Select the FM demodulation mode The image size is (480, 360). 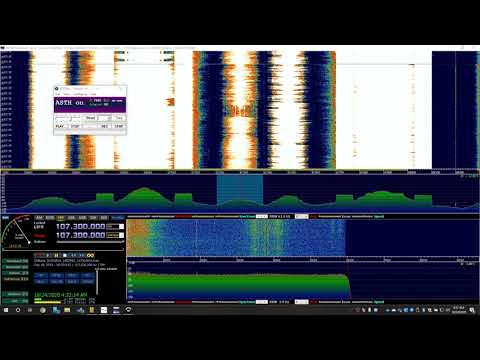click(x=60, y=218)
